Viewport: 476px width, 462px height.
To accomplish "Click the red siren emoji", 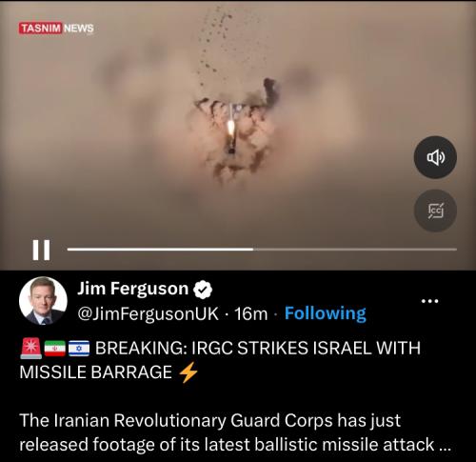I will 30,349.
